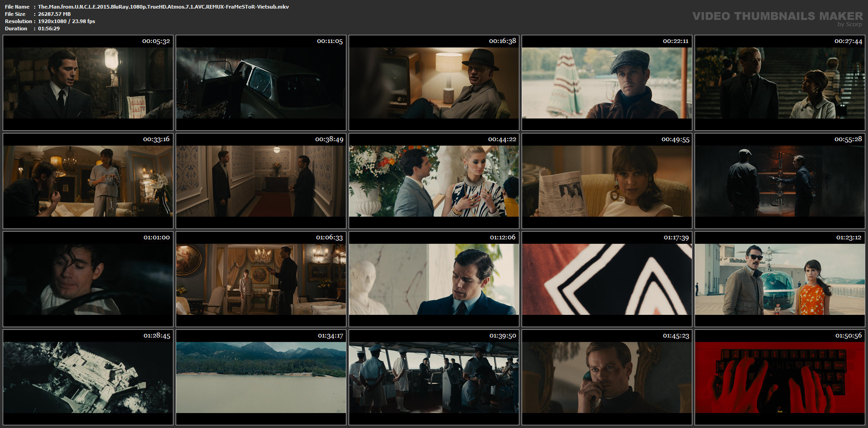Open the thumbnail at 00:05:32
Screen dimensions: 868x428
click(x=88, y=83)
